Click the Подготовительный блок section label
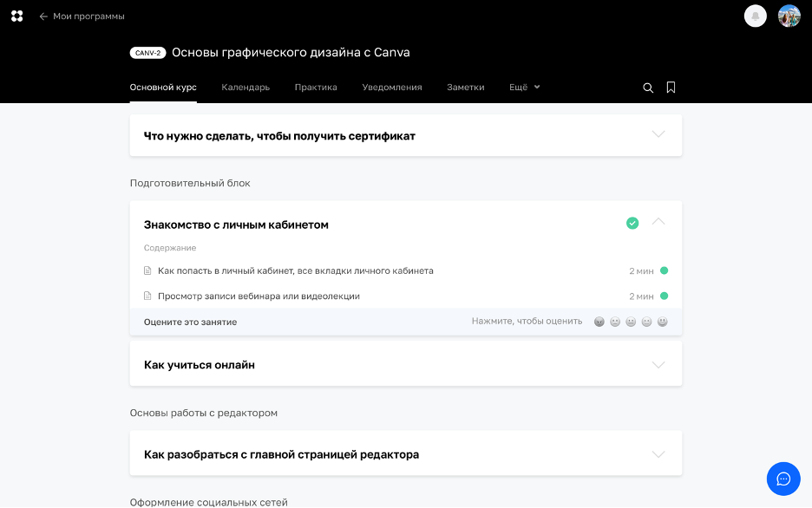 click(x=190, y=183)
